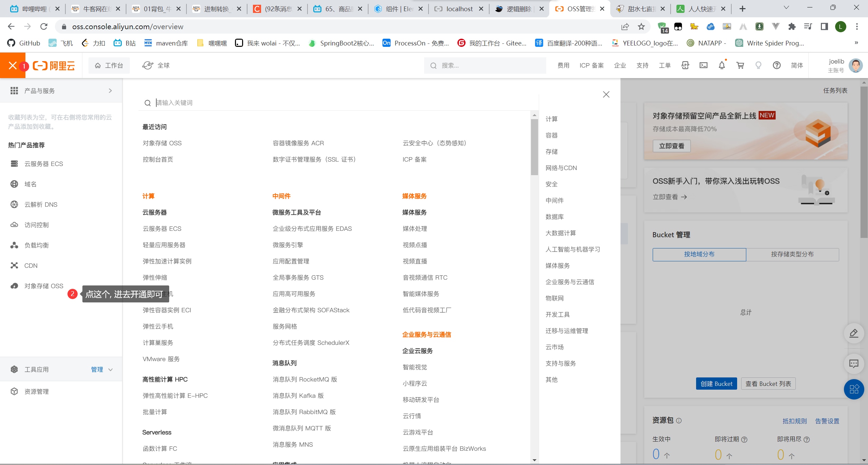Image resolution: width=868 pixels, height=465 pixels.
Task: Close the product menu with the orange X
Action: (13, 66)
